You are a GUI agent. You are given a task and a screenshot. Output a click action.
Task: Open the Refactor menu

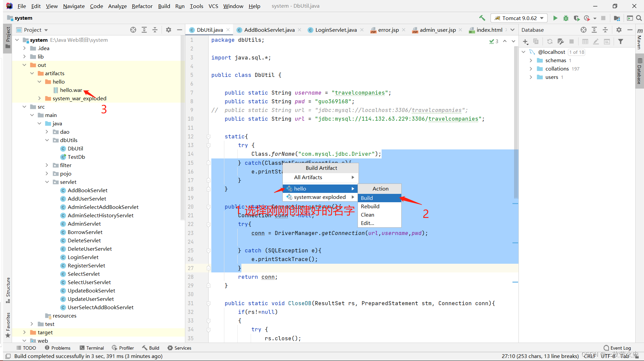(142, 6)
